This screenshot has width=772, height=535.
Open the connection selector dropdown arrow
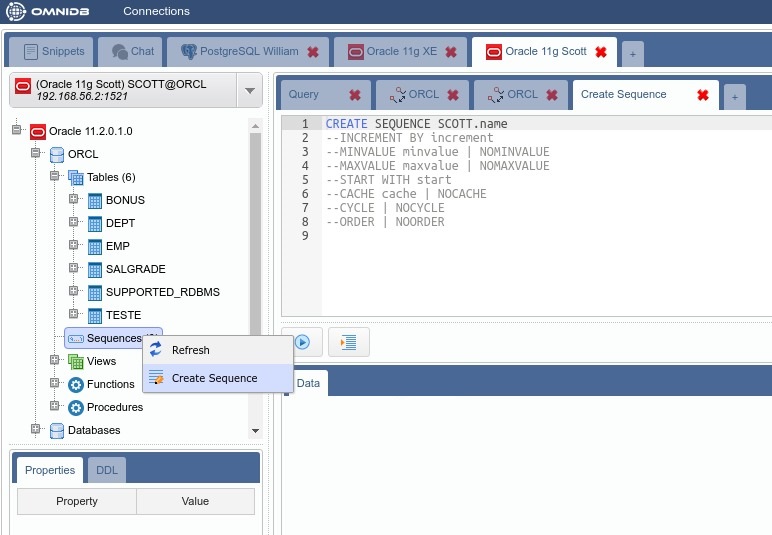click(x=249, y=92)
